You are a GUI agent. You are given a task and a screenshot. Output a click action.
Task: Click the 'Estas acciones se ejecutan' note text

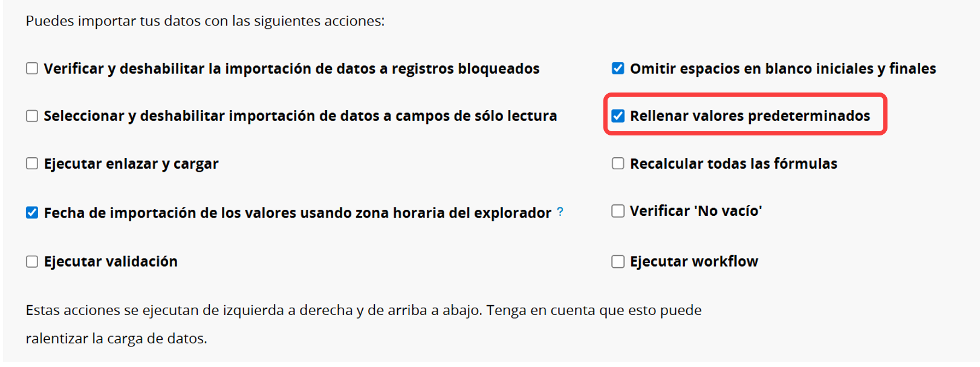(363, 311)
